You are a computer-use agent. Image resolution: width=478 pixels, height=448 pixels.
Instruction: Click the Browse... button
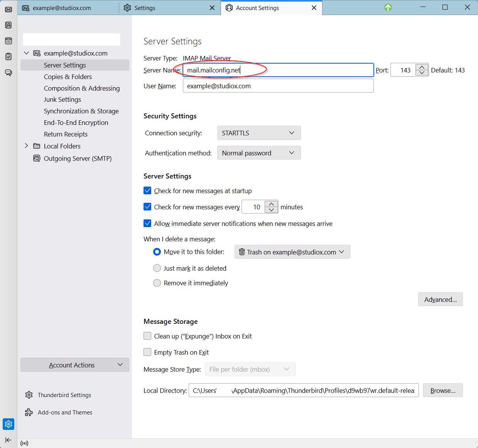point(443,391)
